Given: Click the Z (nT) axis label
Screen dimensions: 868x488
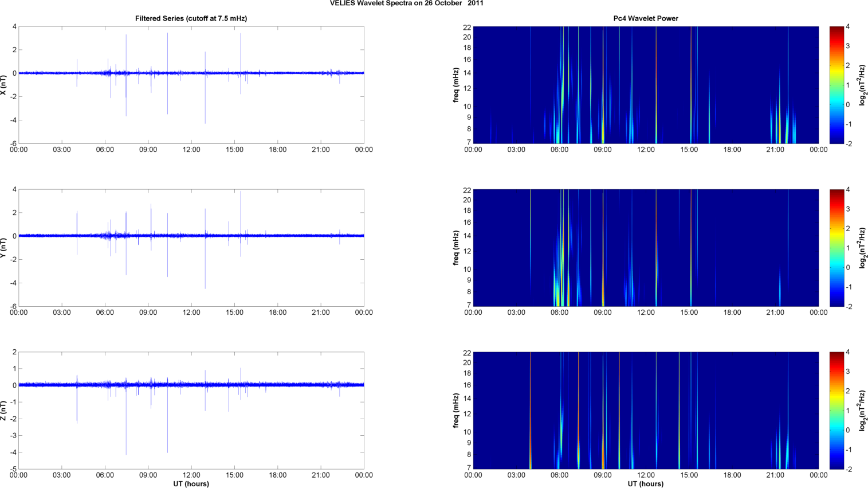Looking at the screenshot, I should point(3,411).
